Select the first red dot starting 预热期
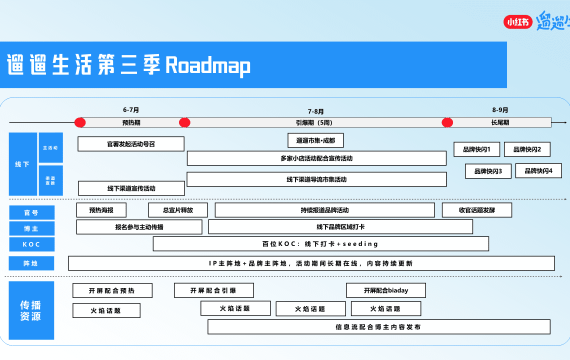Viewport: 570px width, 360px height. [80, 123]
